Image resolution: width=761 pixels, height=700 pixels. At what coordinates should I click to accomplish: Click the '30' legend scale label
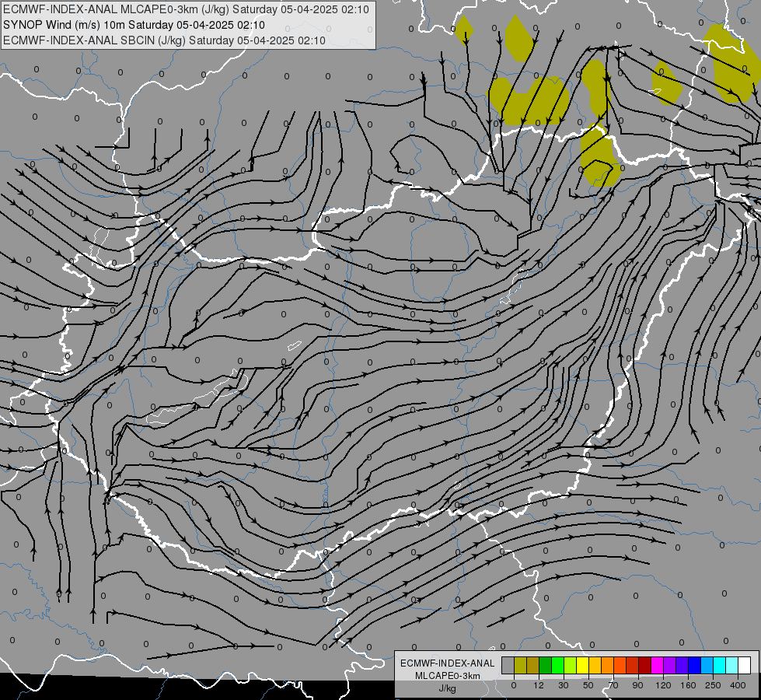tap(564, 685)
